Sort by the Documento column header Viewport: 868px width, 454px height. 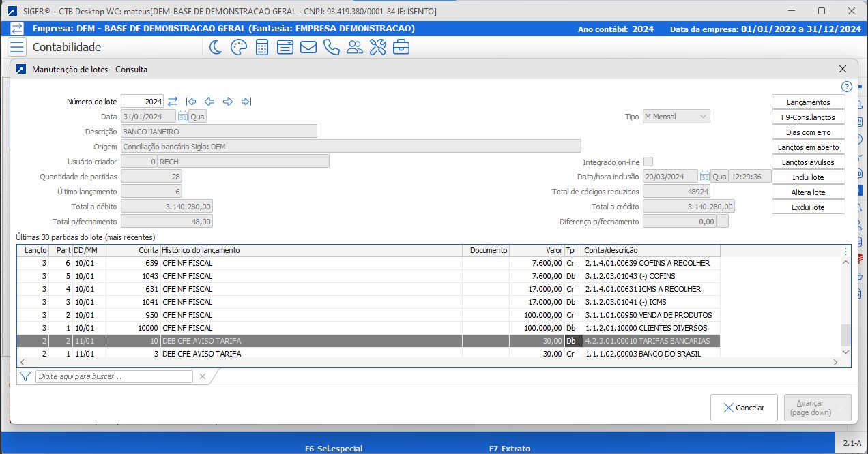[x=486, y=251]
